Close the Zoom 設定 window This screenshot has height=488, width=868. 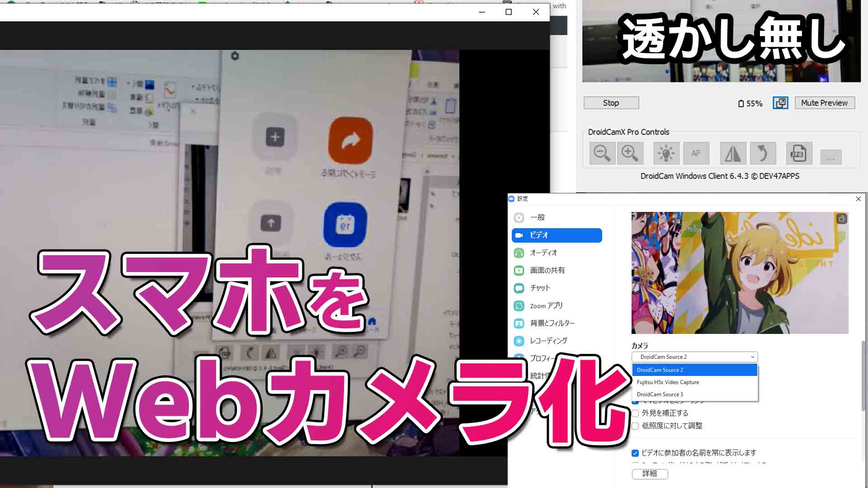coord(859,199)
